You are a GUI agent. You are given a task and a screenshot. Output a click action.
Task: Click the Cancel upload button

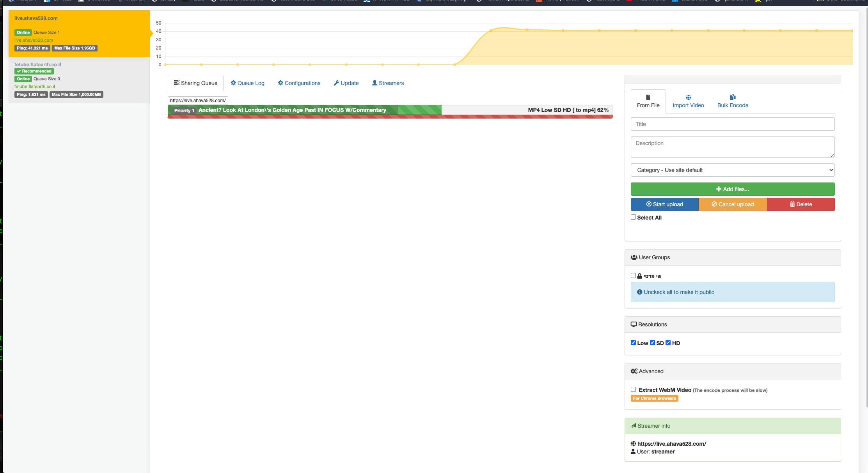click(x=733, y=204)
